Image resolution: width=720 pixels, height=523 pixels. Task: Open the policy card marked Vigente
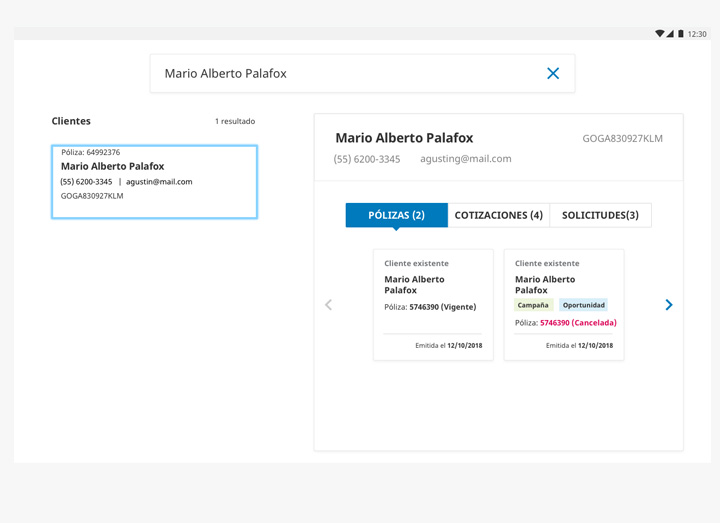[x=433, y=305]
